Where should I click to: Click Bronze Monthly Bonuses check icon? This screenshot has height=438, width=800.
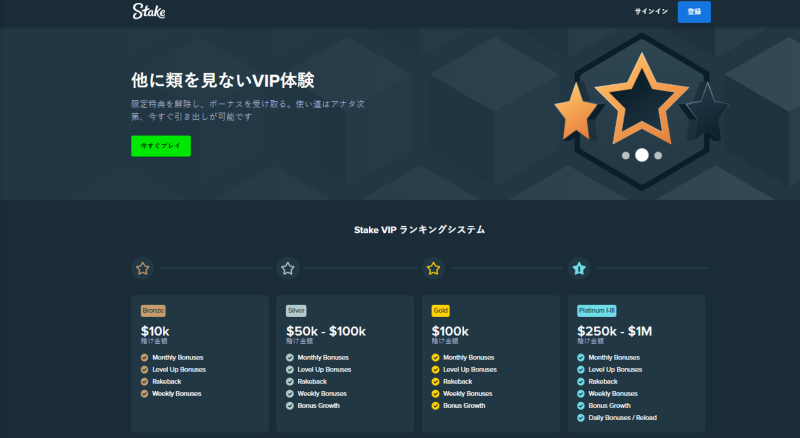[144, 357]
